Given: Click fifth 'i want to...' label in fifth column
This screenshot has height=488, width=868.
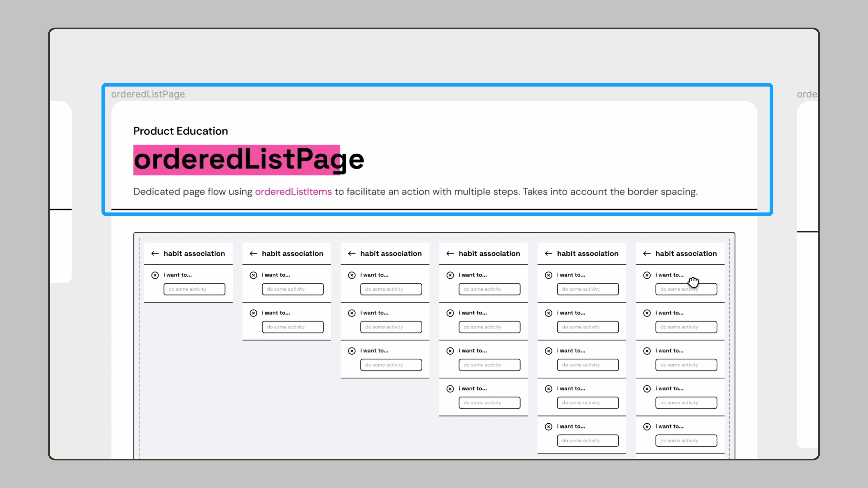Looking at the screenshot, I should point(571,426).
